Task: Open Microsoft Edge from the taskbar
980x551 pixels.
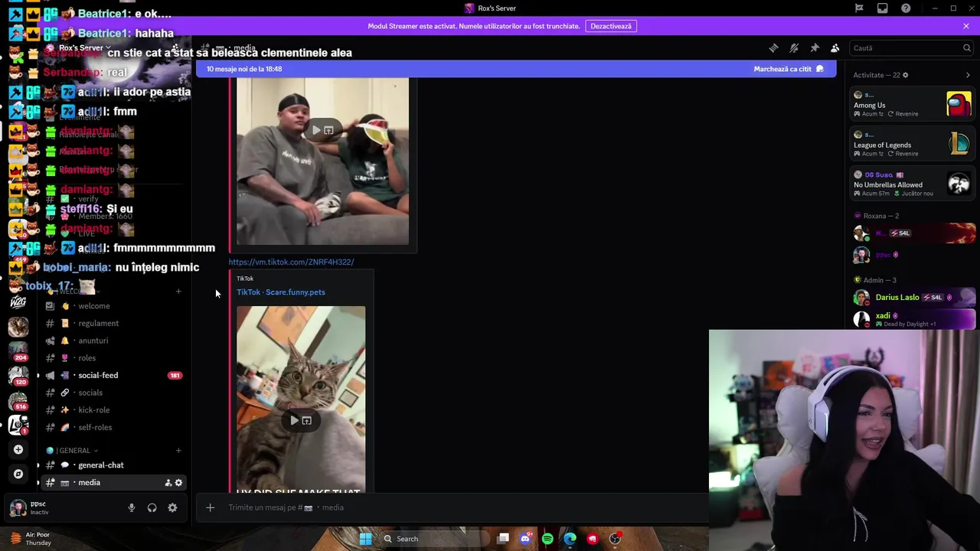Action: [570, 539]
